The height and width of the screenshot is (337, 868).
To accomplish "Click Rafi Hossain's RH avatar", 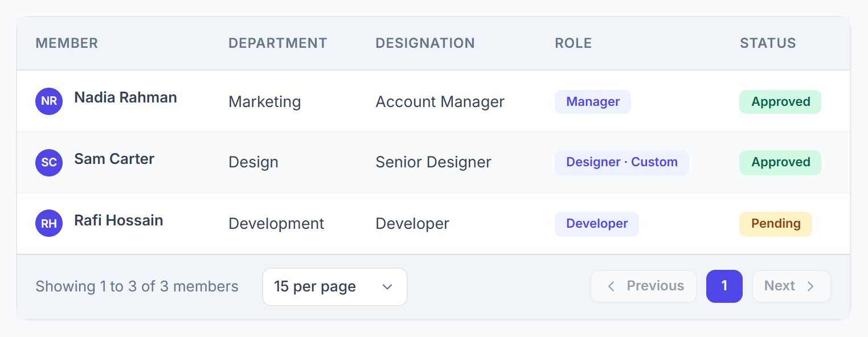I will click(49, 223).
